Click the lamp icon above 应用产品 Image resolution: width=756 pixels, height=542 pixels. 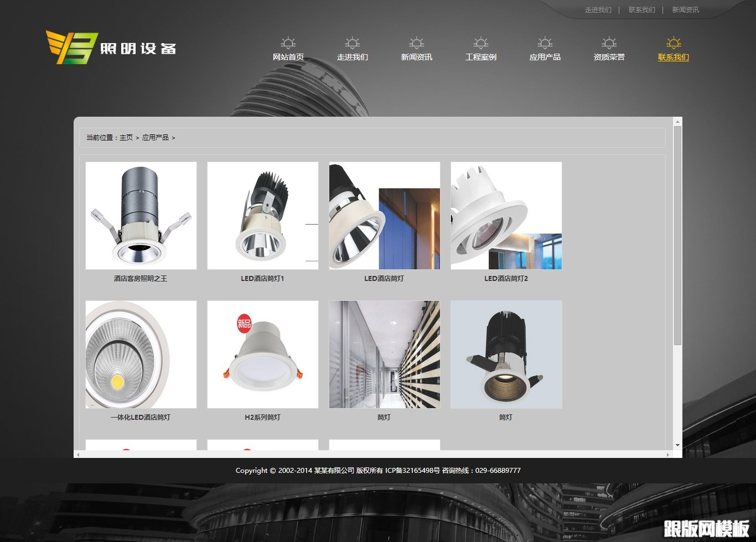click(545, 43)
